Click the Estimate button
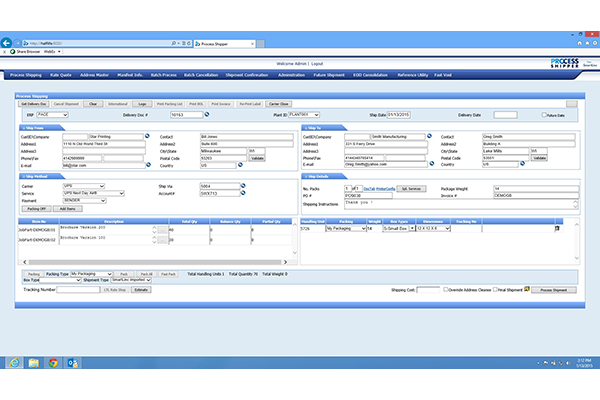 point(141,289)
